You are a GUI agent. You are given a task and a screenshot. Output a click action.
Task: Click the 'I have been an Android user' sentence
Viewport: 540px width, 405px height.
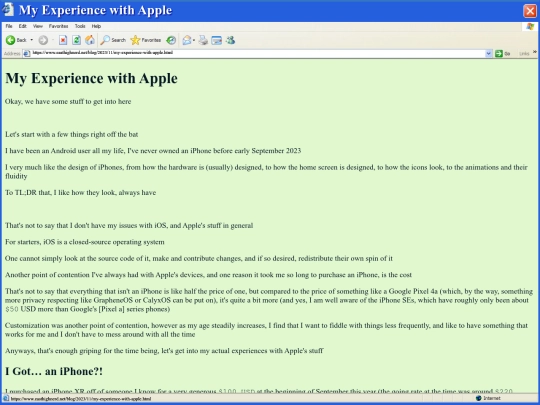pos(153,150)
